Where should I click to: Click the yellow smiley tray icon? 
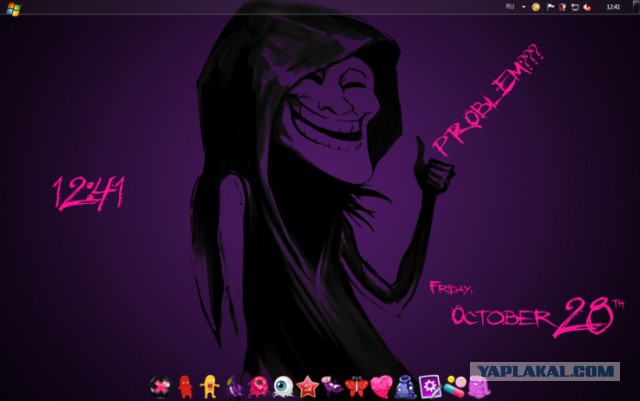pos(536,7)
